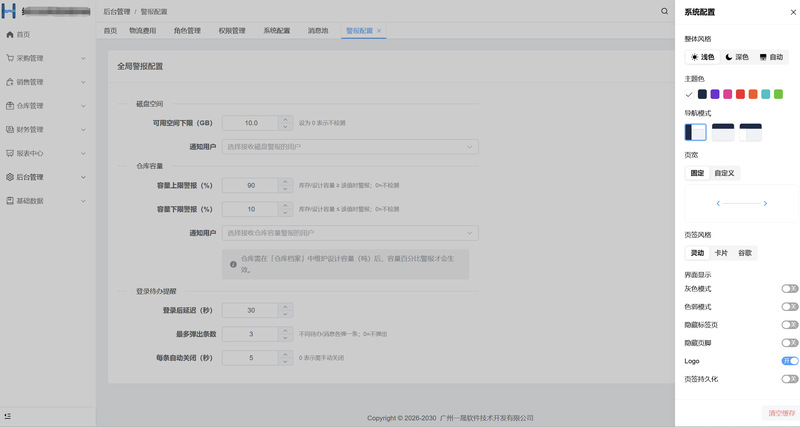Viewport: 800px width, 427px height.
Task: Pick the red theme color swatch
Action: pyautogui.click(x=740, y=94)
